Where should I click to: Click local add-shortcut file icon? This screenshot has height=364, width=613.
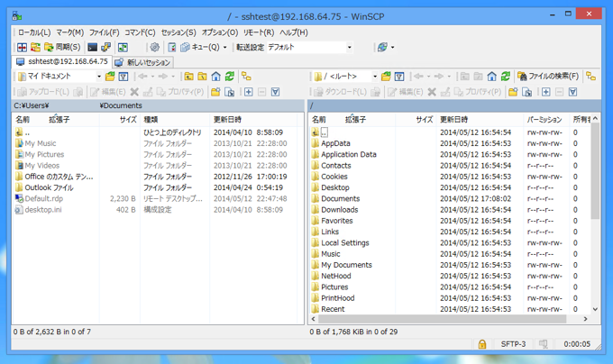230,92
